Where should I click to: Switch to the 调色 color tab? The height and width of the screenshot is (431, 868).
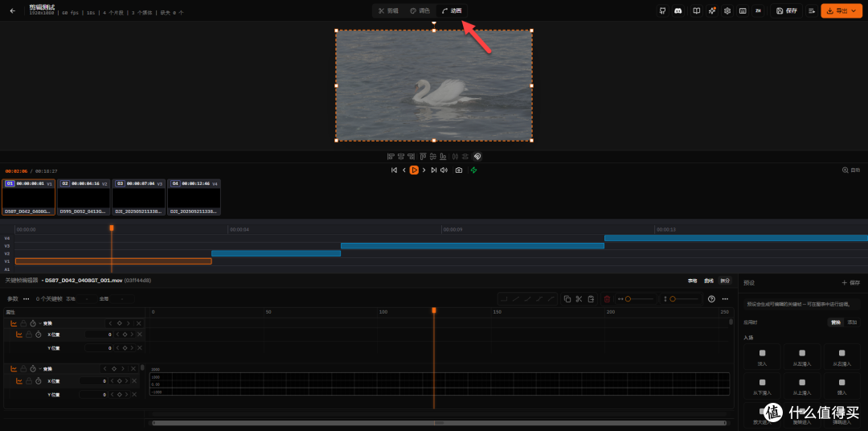tap(420, 10)
